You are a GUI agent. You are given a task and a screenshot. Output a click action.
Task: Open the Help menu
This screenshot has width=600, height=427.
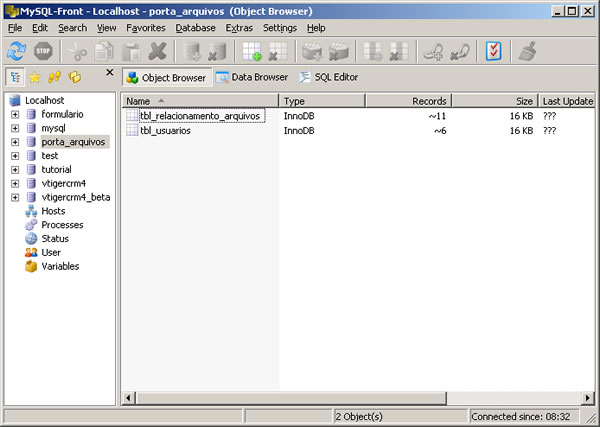point(316,28)
